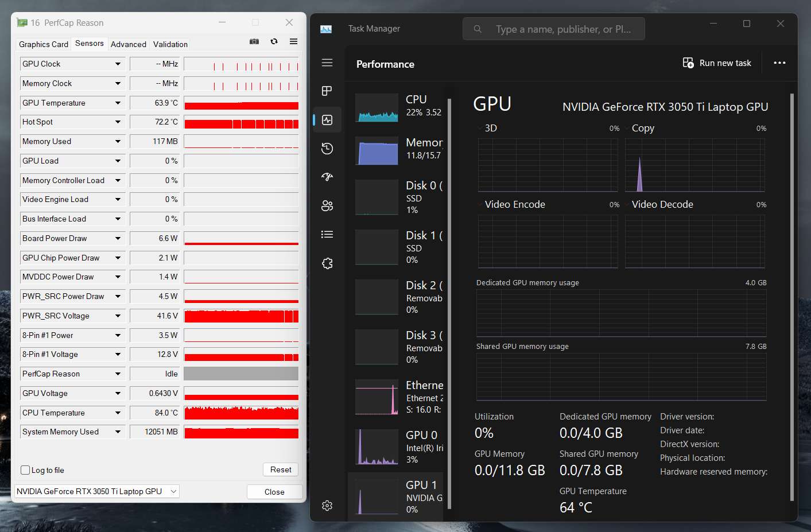The image size is (811, 532).
Task: Click the Task Manager app icon in title bar
Action: tap(326, 29)
